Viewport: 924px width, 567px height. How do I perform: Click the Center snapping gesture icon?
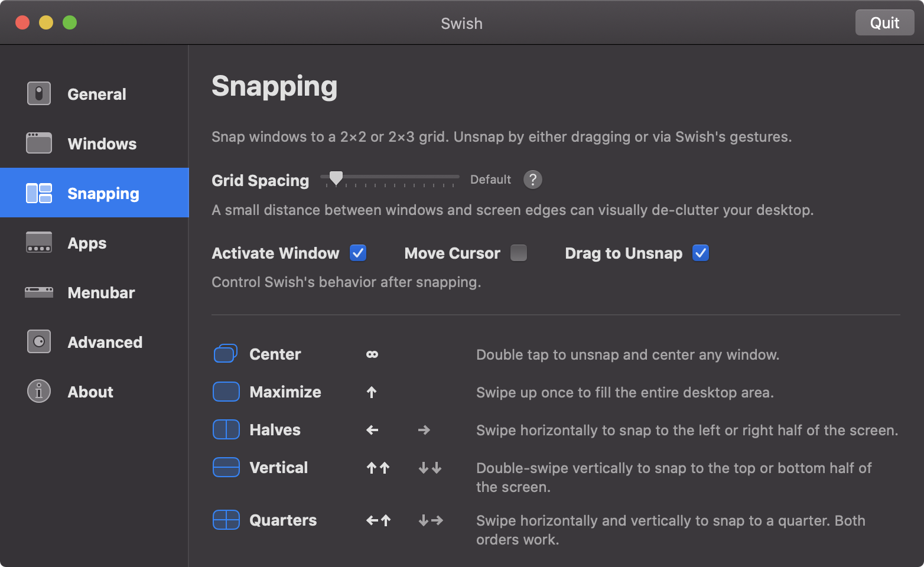point(226,353)
